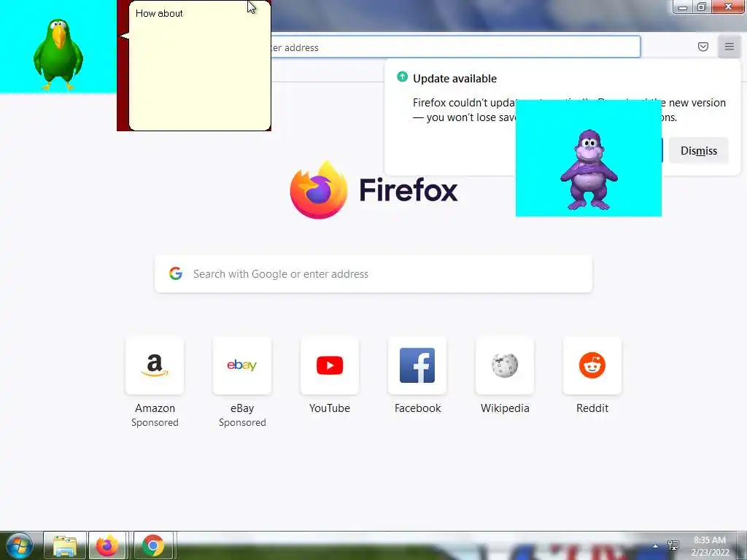Open the Windows Start menu orb

click(x=19, y=545)
